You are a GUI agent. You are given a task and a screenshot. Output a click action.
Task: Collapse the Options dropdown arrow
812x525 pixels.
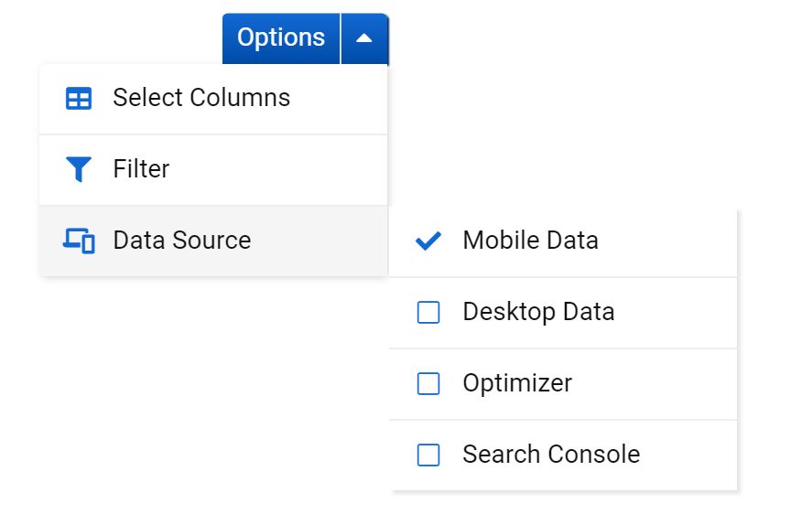(x=364, y=38)
